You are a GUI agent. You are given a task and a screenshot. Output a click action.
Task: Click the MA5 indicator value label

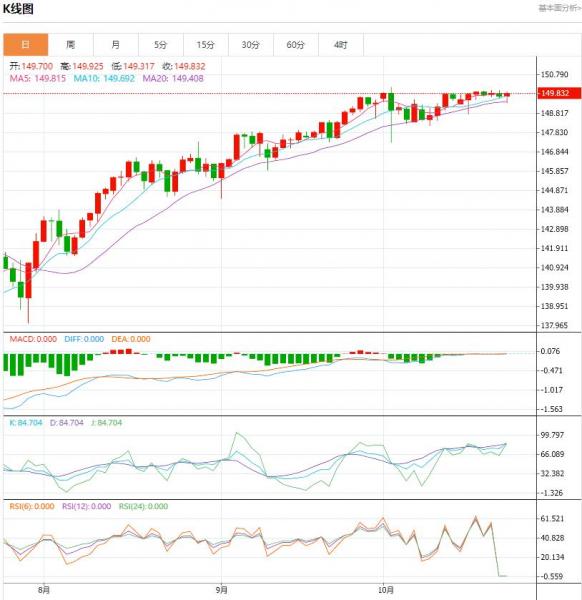point(38,78)
